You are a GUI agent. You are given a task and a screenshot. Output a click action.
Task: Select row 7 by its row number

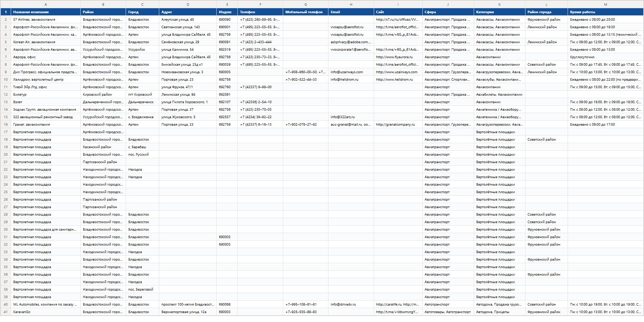coord(5,57)
